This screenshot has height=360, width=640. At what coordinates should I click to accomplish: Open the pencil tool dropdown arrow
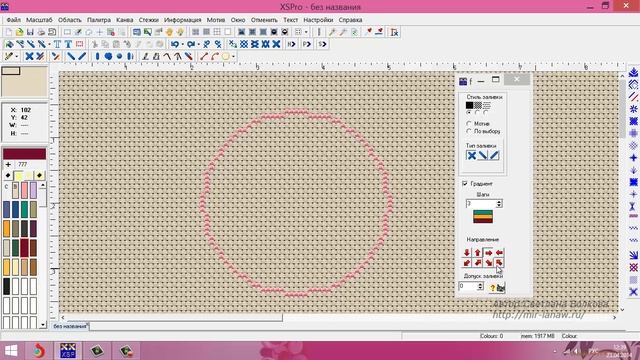17,56
